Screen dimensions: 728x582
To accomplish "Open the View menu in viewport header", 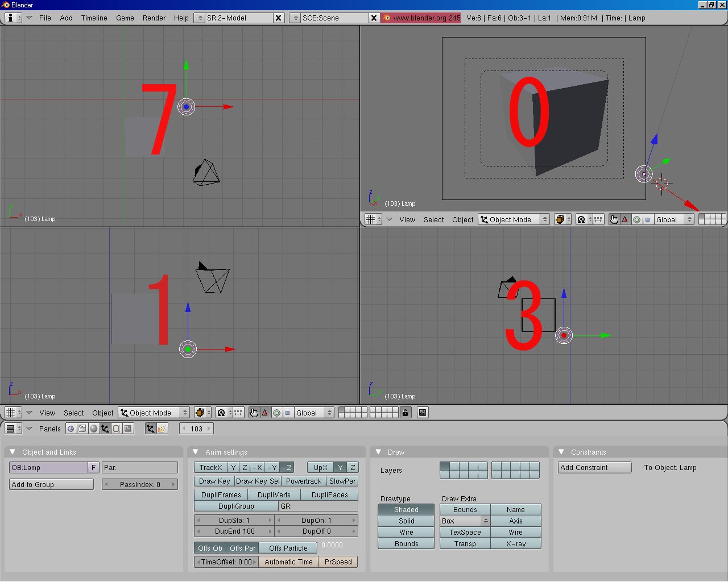I will pos(48,413).
